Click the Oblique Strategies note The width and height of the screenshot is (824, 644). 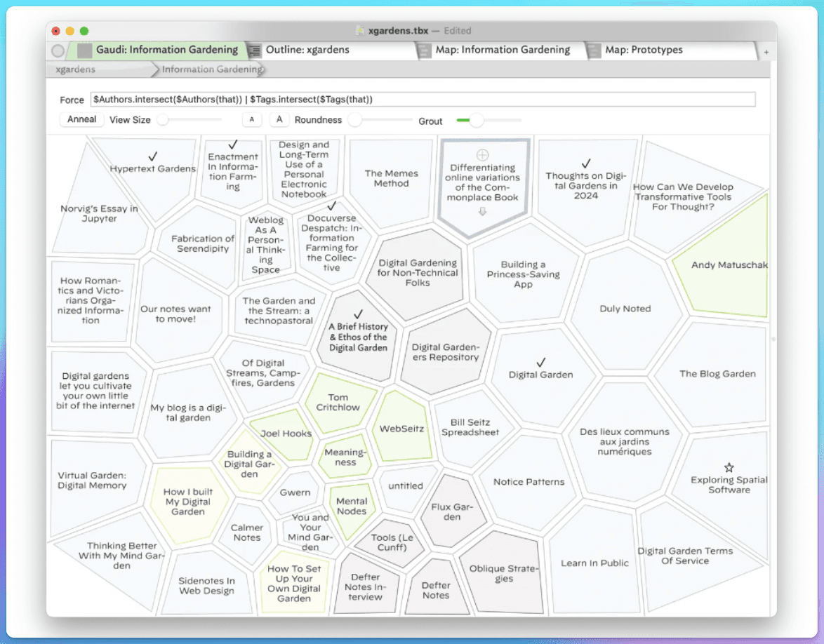503,573
